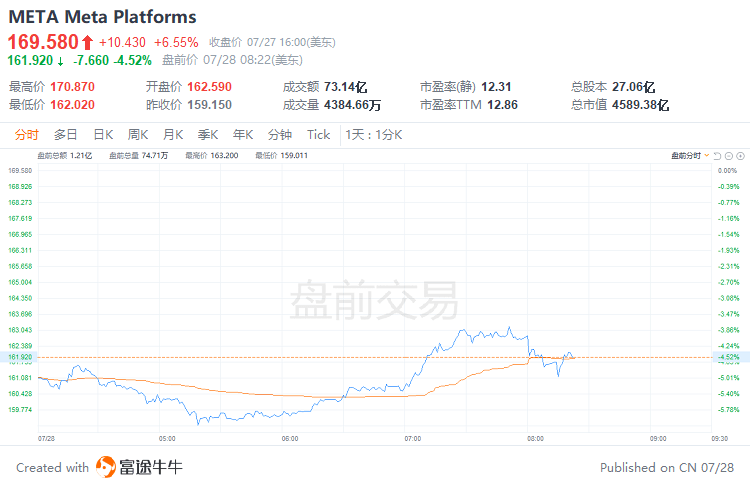Switch to the 多日 tab
This screenshot has height=488, width=750.
(66, 135)
